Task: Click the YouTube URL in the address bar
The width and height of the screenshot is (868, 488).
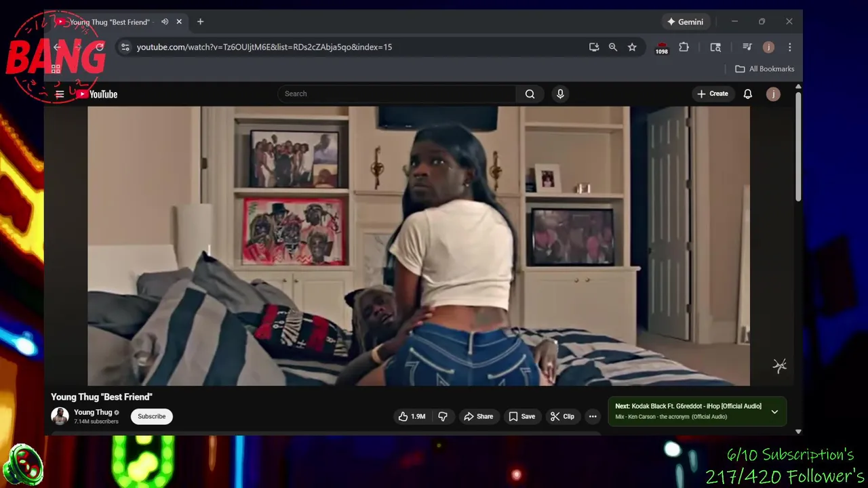Action: tap(264, 47)
